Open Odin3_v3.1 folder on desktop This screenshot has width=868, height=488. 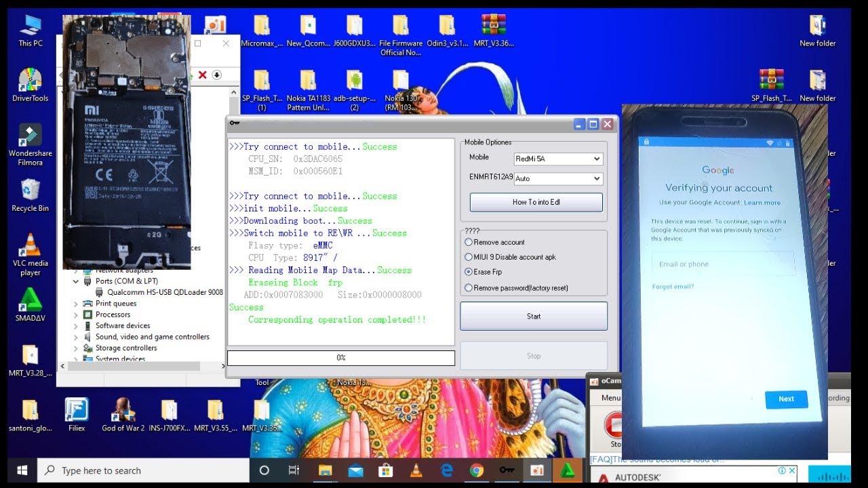coord(447,30)
